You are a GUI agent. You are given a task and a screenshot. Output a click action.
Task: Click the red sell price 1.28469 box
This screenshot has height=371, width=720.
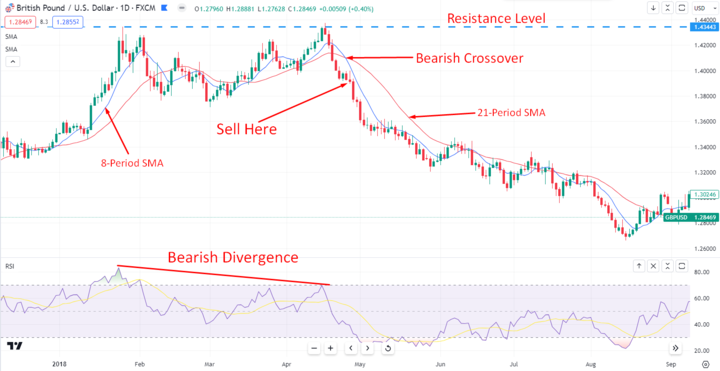[19, 21]
